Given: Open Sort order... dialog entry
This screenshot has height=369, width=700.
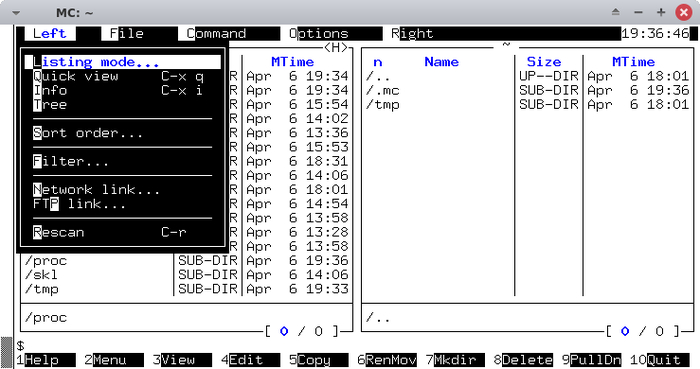Looking at the screenshot, I should pos(123,133).
